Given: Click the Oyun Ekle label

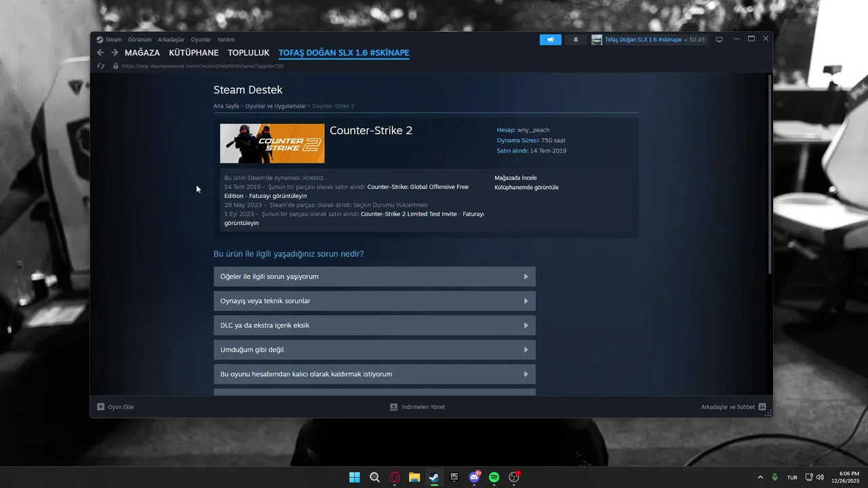Looking at the screenshot, I should pyautogui.click(x=121, y=407).
